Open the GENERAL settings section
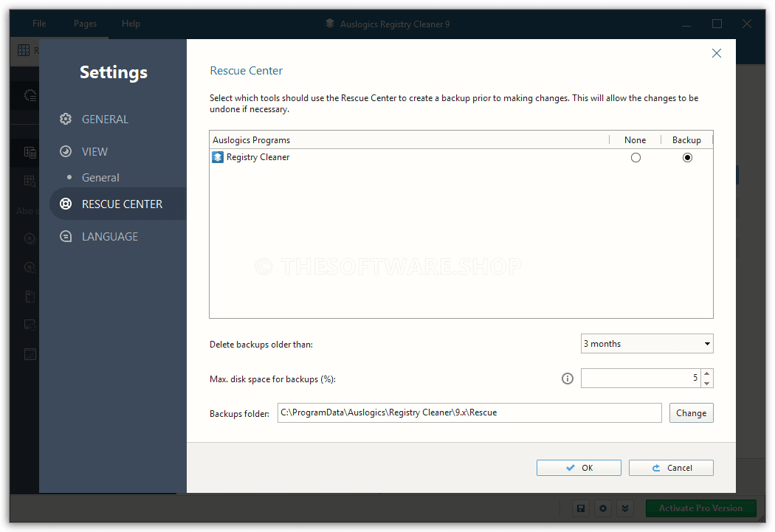 pos(105,119)
